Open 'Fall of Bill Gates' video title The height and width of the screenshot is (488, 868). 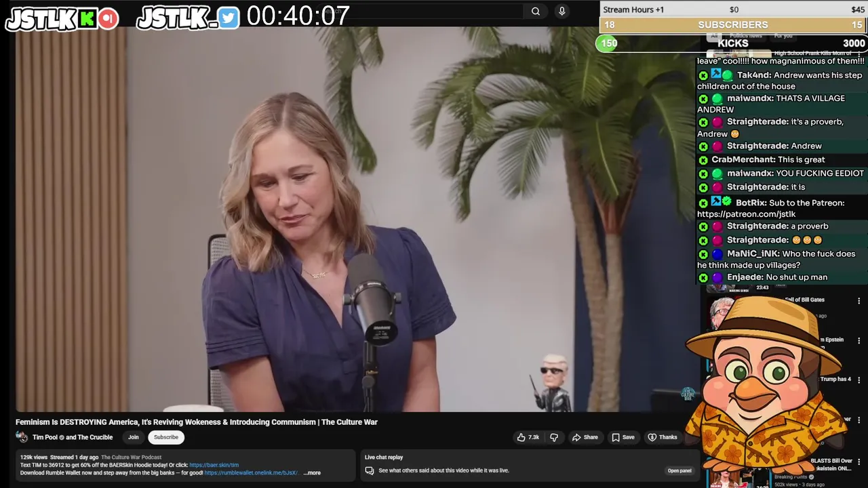pyautogui.click(x=804, y=300)
